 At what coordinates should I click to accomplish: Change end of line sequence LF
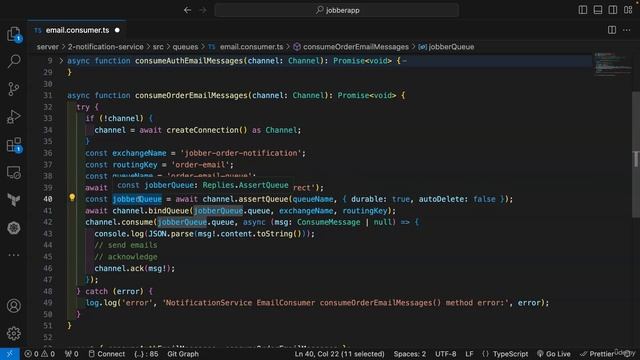[x=469, y=354]
